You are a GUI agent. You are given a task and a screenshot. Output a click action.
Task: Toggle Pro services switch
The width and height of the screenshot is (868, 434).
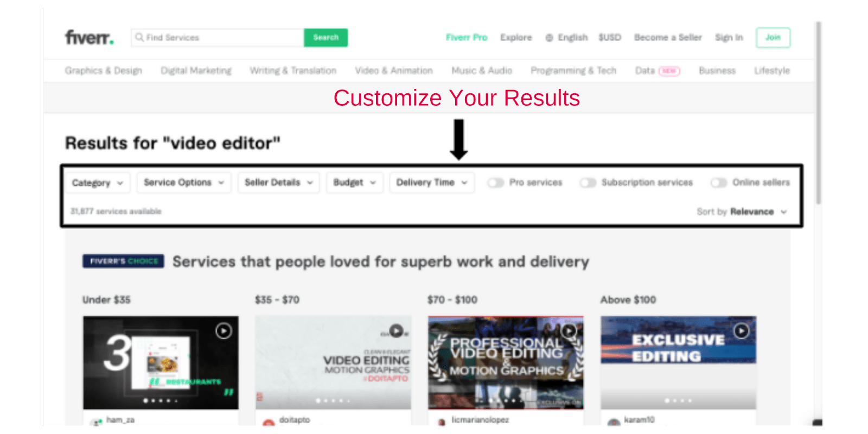click(496, 183)
